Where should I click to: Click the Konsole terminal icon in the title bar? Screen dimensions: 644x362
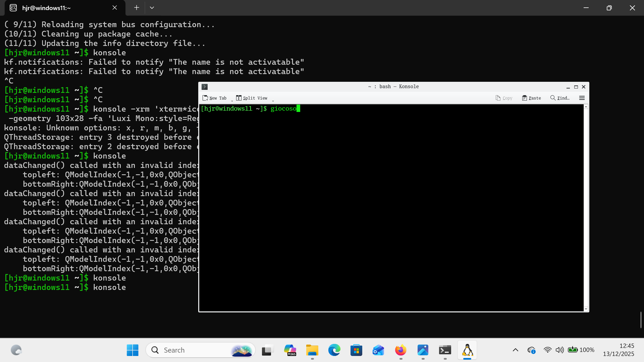205,87
